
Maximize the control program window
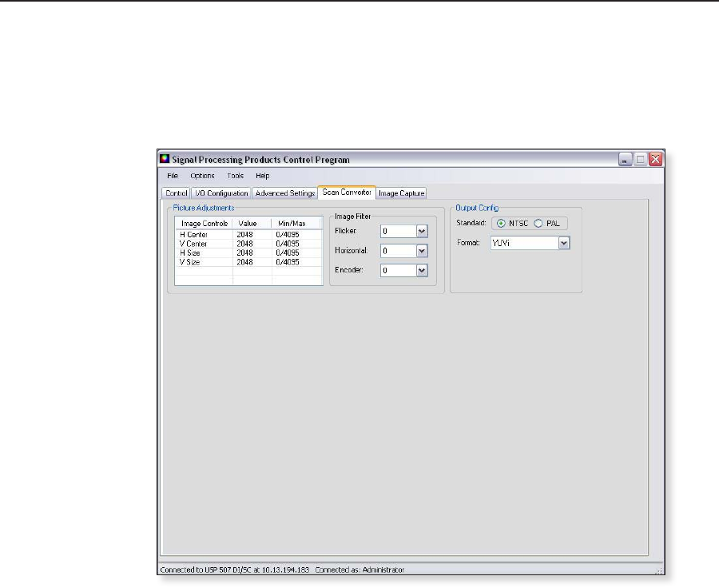pos(641,160)
